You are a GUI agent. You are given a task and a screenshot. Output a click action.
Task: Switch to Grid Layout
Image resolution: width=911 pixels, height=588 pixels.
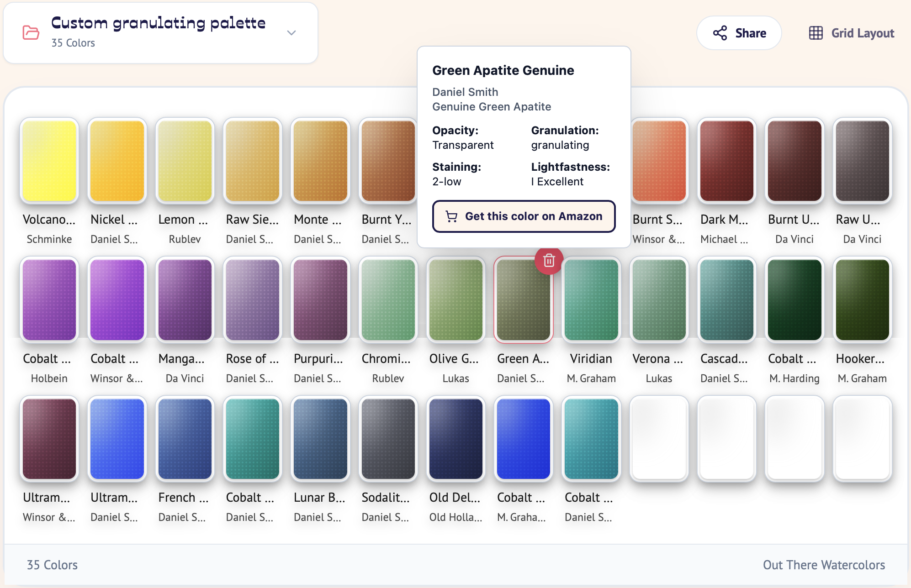[x=851, y=33]
